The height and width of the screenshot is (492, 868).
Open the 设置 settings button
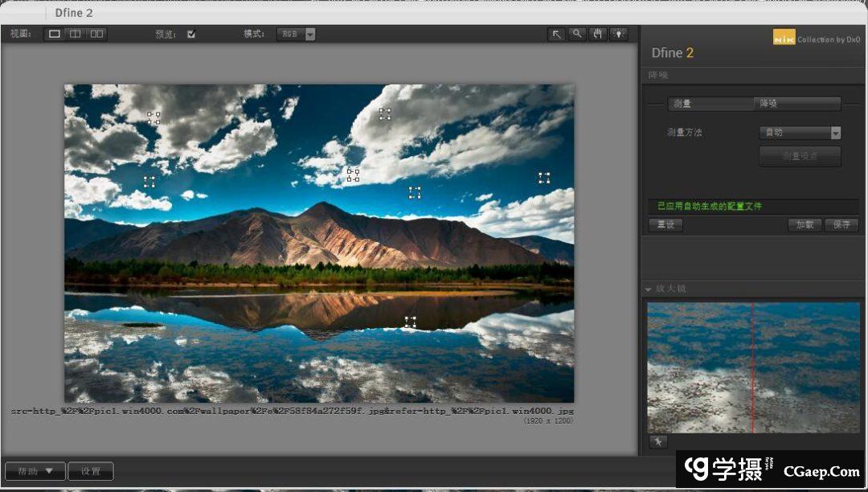(90, 471)
